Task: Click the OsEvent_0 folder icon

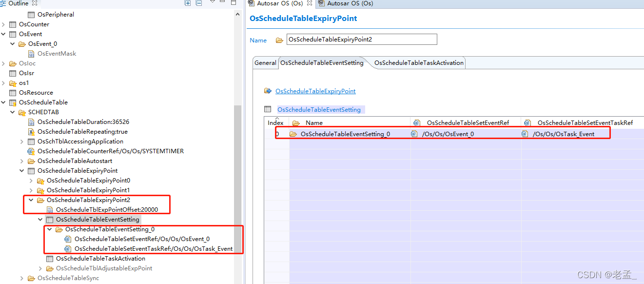Action: click(22, 44)
